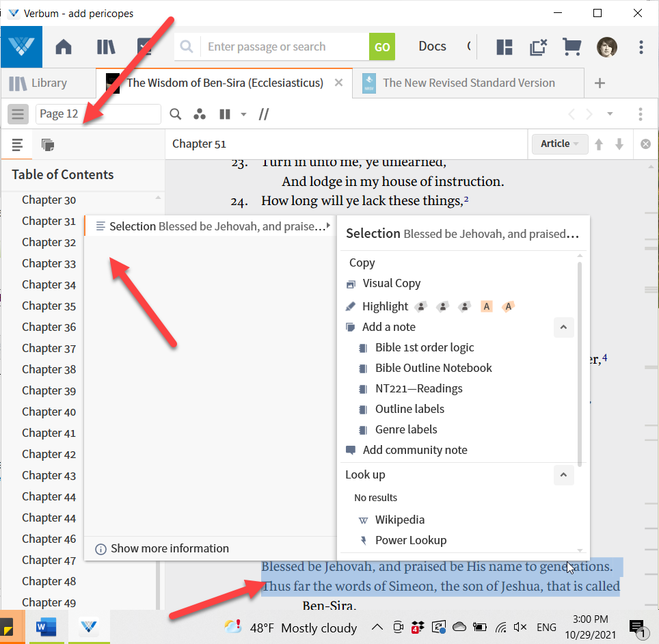Click the search magnifier in command box
Viewport: 659px width, 644px height.
coord(187,46)
